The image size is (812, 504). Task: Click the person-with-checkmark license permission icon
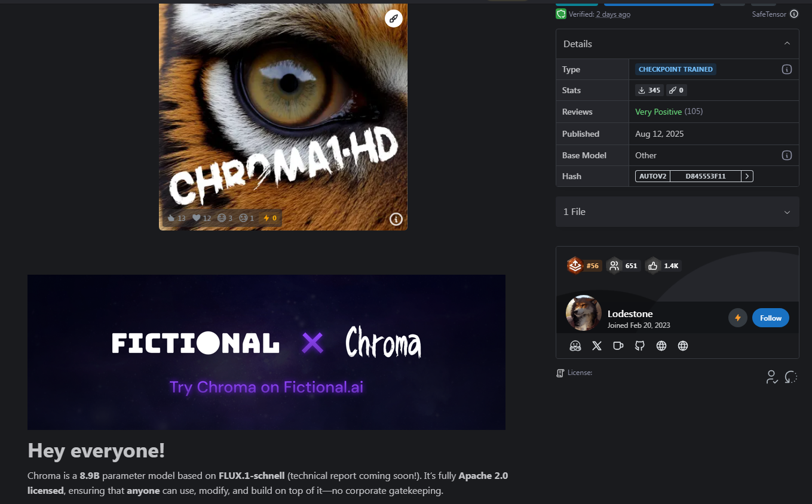click(x=772, y=377)
